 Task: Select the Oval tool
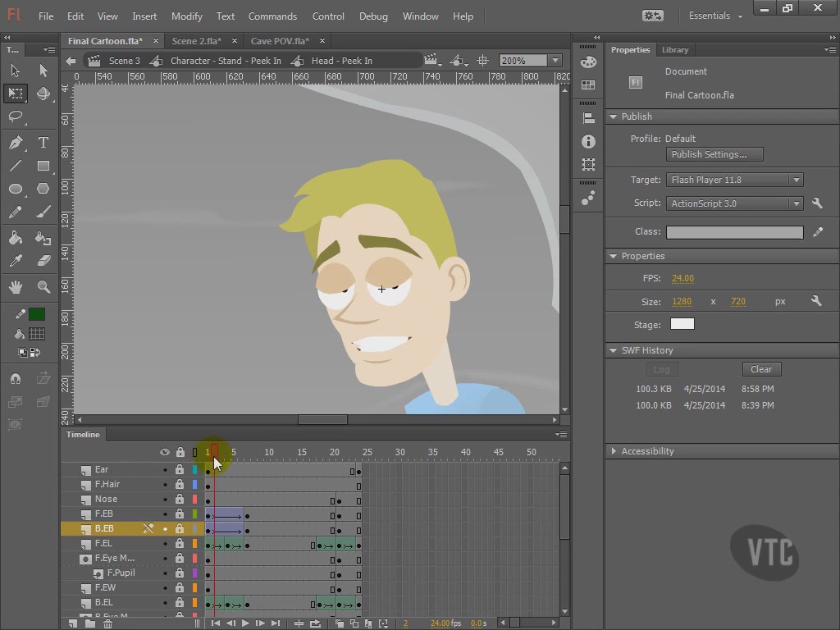(15, 189)
